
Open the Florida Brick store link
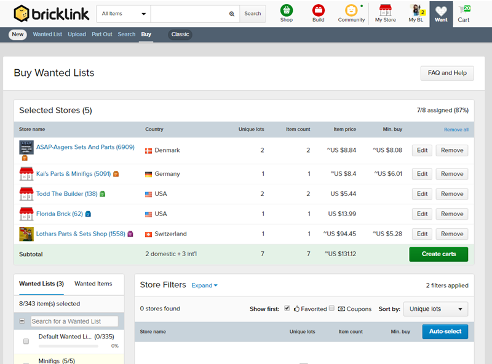[59, 214]
